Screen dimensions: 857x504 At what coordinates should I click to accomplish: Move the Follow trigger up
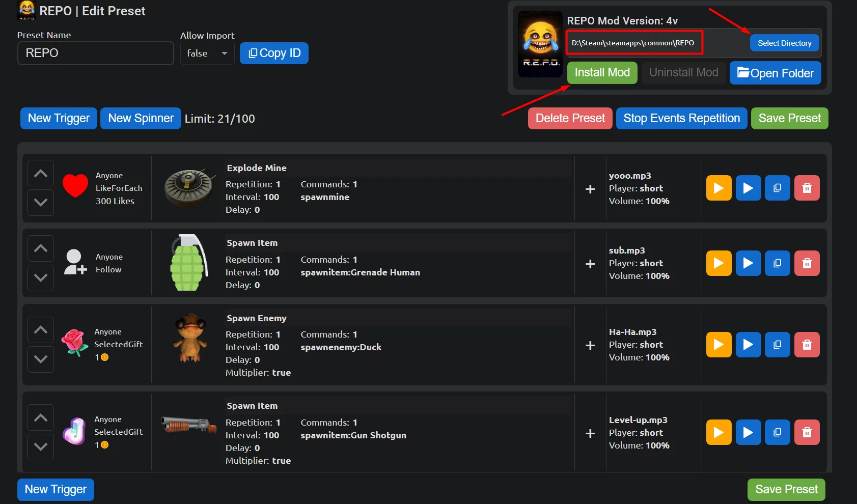click(41, 248)
